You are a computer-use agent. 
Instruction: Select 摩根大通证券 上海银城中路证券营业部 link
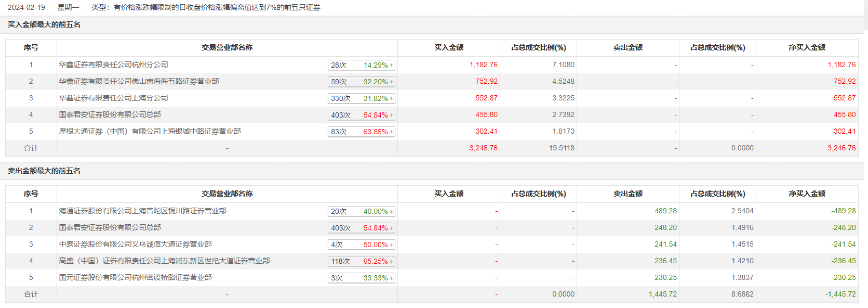click(150, 131)
